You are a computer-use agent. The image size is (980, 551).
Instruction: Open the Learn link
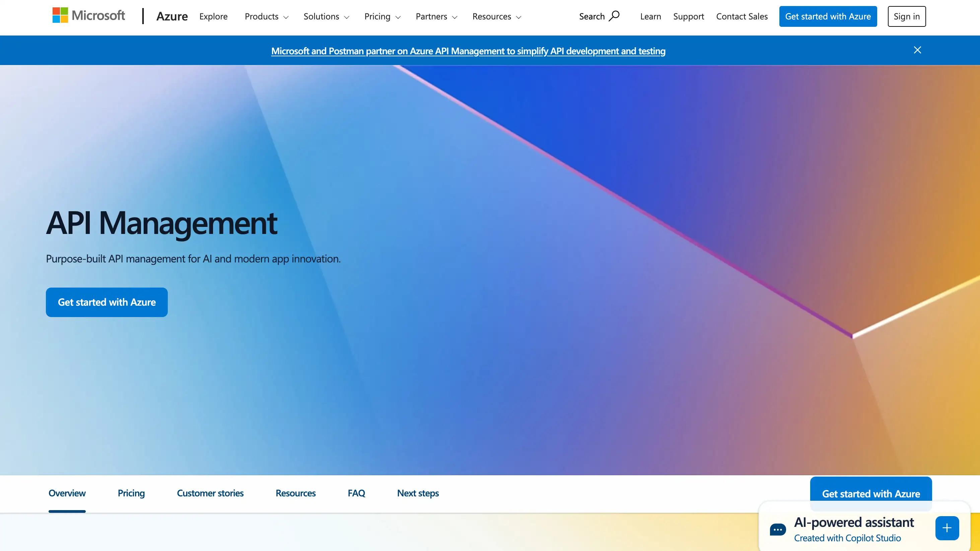point(650,16)
